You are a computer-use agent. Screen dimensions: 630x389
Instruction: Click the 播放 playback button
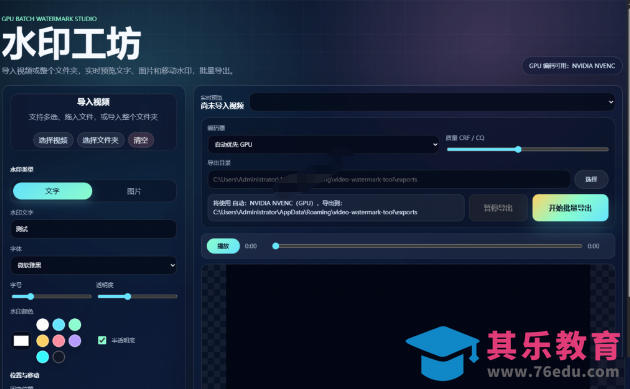[223, 246]
